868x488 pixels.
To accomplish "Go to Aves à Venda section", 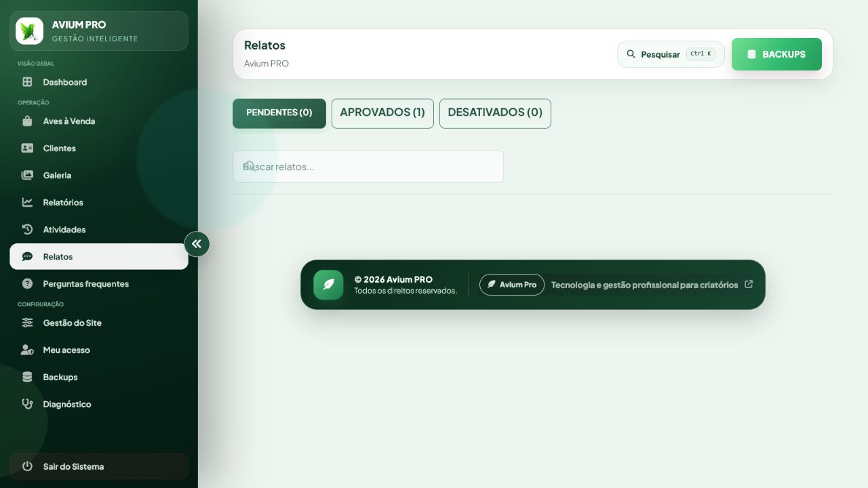I will coord(99,121).
